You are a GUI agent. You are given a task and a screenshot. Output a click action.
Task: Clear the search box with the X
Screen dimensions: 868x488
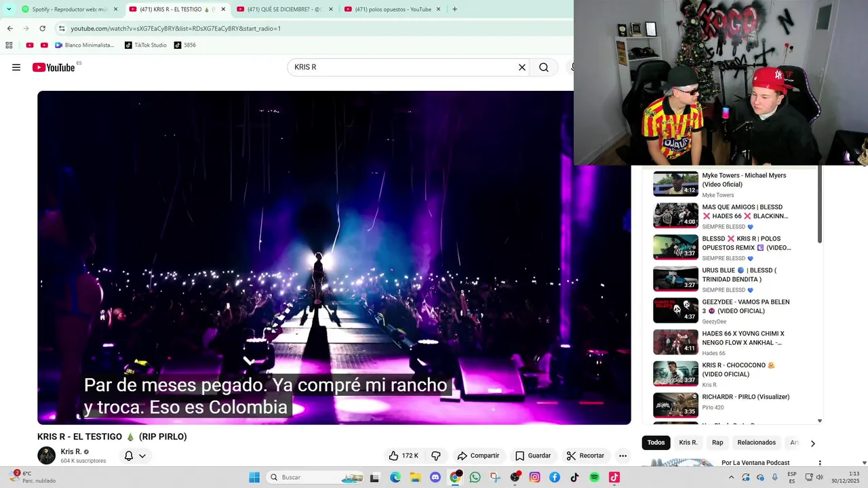pyautogui.click(x=522, y=67)
